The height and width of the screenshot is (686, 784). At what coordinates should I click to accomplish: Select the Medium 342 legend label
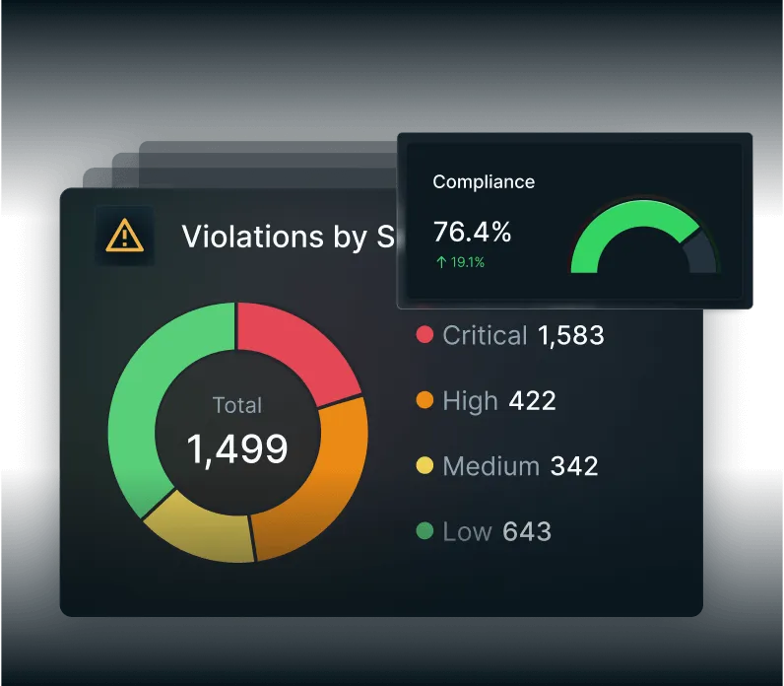(490, 466)
